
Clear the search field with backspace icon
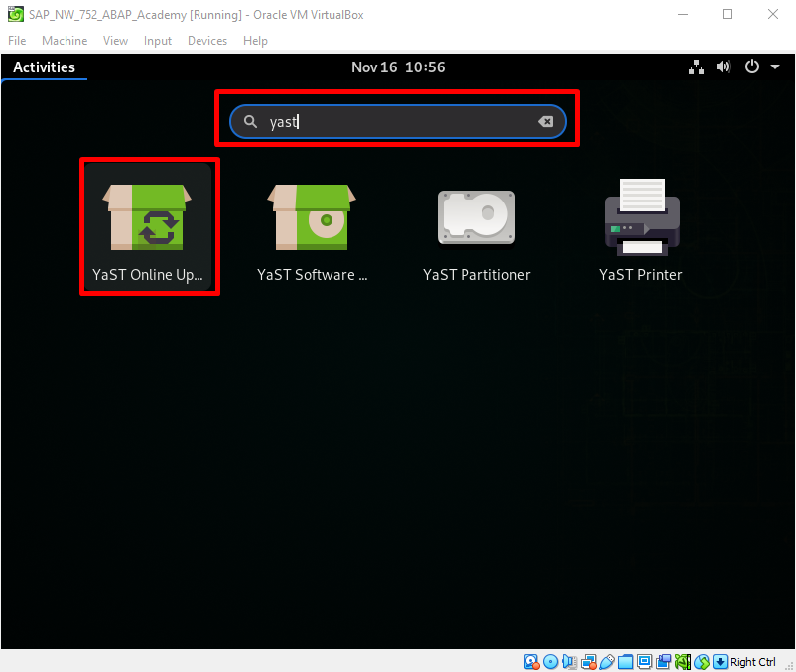coord(546,122)
